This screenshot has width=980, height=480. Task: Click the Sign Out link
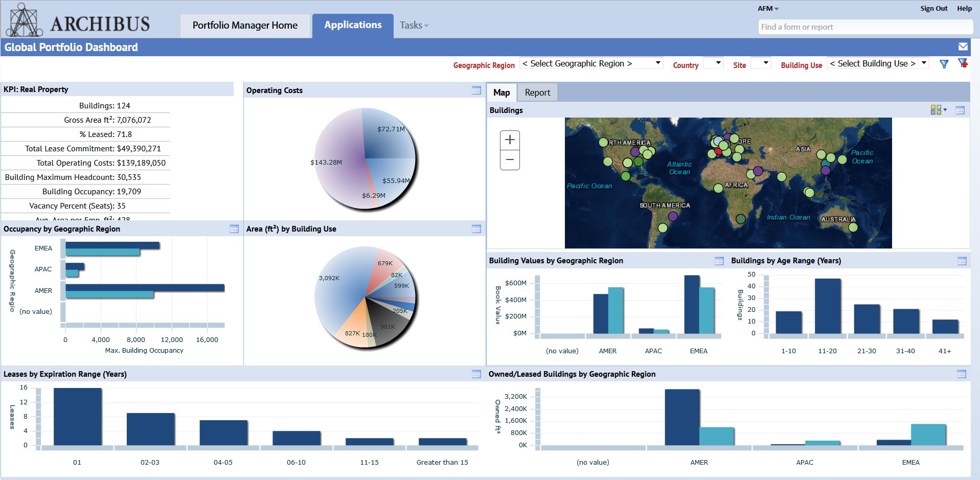[x=933, y=9]
